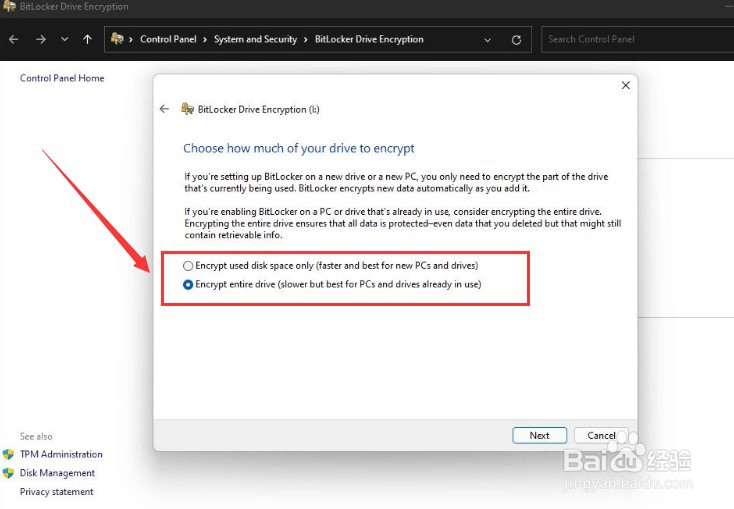Expand chevron after System and Security breadcrumb
This screenshot has height=509, width=734.
click(x=306, y=40)
